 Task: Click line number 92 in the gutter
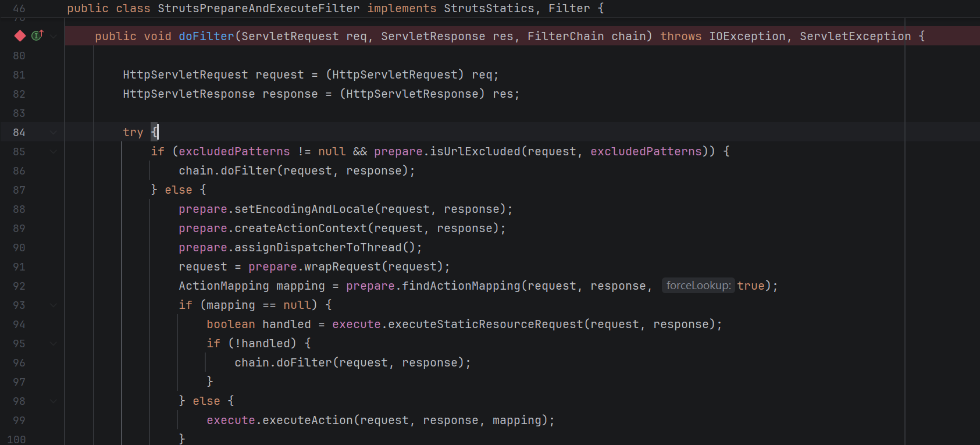tap(19, 286)
